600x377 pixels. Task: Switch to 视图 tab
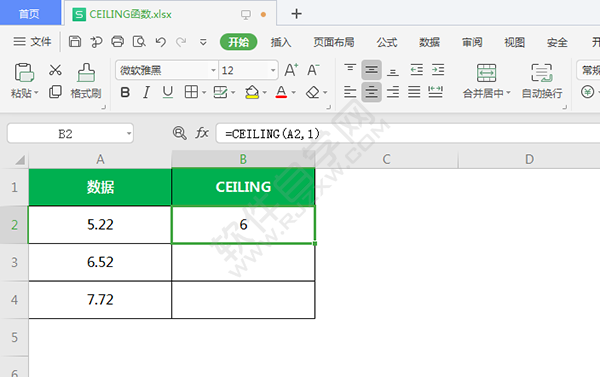(514, 42)
